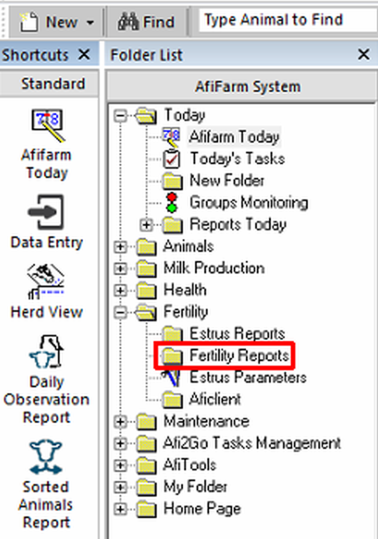Click the AfiFarm System header bar
Screen dimensions: 378x539
click(x=242, y=87)
